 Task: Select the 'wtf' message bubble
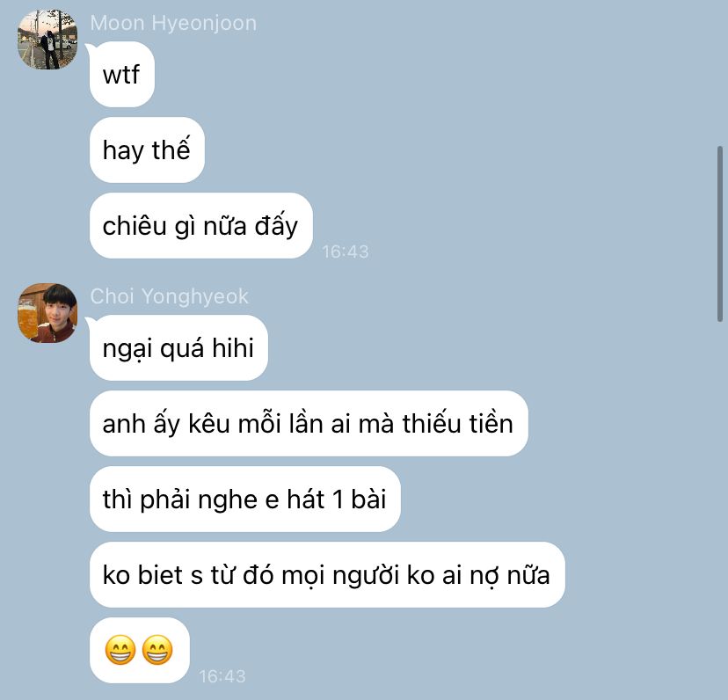[x=121, y=75]
